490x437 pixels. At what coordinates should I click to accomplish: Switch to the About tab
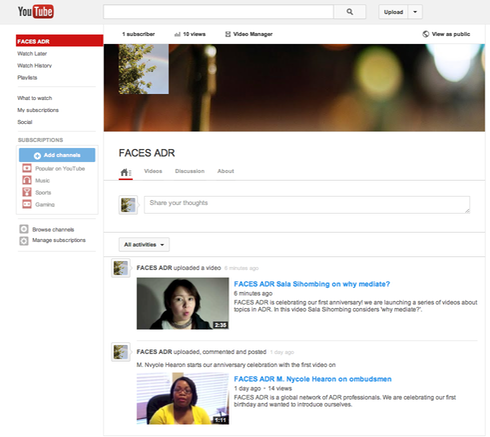(x=226, y=171)
